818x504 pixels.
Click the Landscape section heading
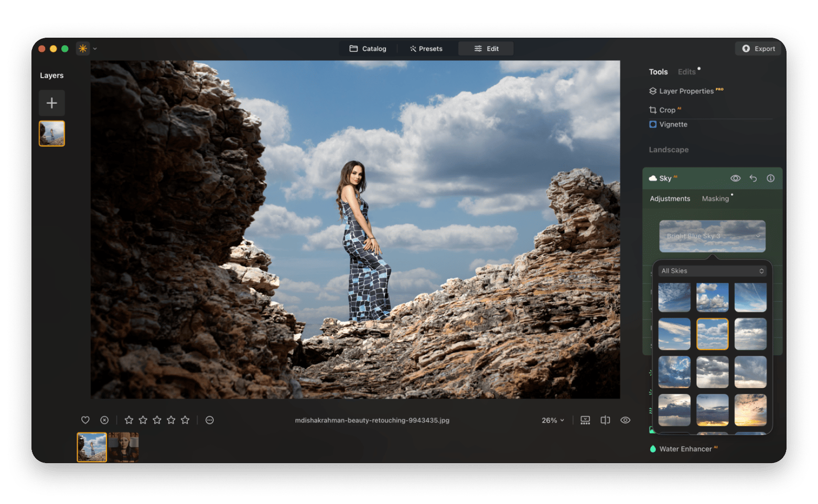pyautogui.click(x=669, y=150)
